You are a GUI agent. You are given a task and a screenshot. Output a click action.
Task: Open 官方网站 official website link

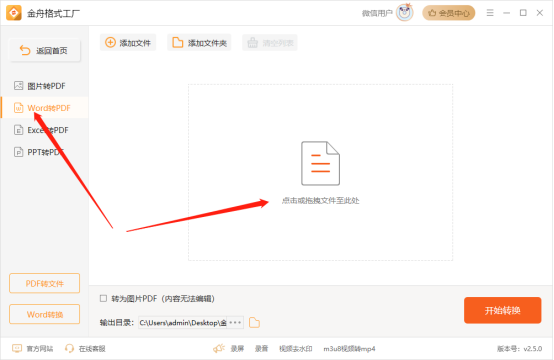tap(33, 349)
